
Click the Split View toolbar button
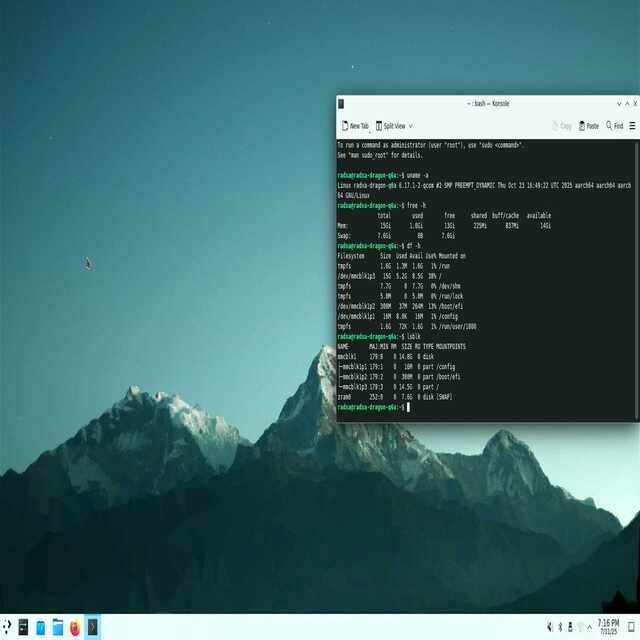coord(391,126)
